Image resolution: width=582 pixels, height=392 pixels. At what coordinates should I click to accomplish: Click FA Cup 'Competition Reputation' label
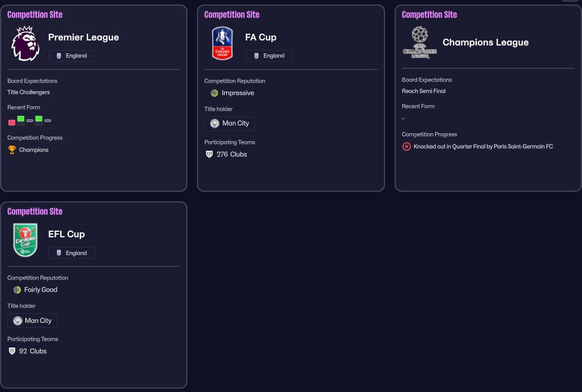click(x=235, y=81)
